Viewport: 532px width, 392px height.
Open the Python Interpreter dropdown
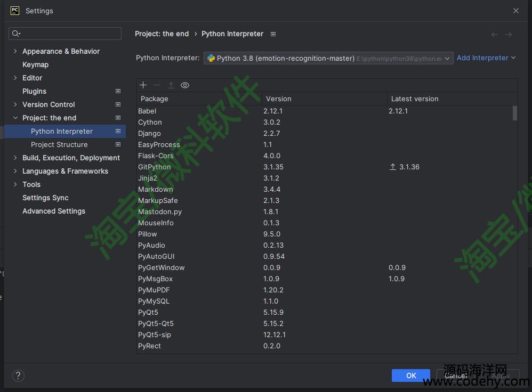click(328, 58)
